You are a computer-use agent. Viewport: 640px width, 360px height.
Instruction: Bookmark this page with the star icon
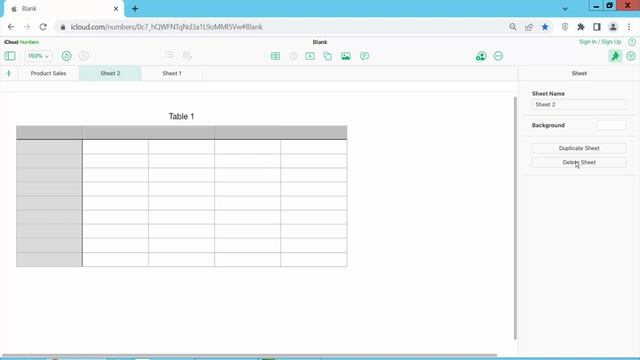[545, 27]
